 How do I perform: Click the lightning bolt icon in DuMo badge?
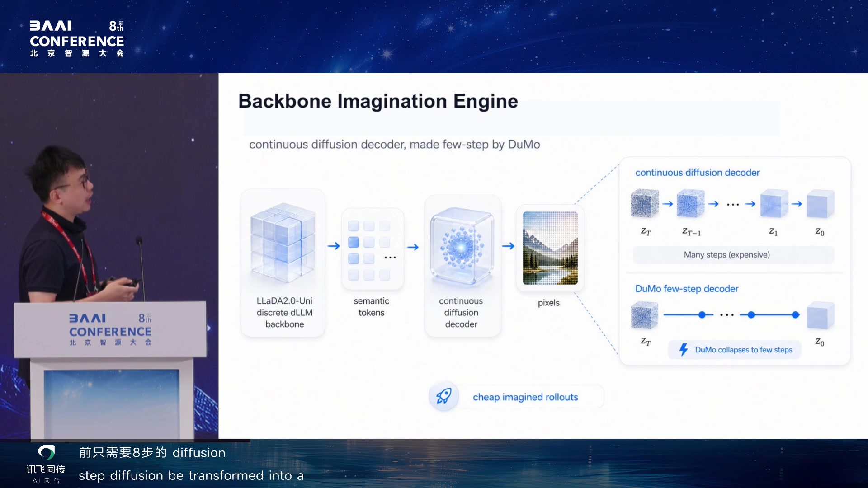click(x=684, y=349)
